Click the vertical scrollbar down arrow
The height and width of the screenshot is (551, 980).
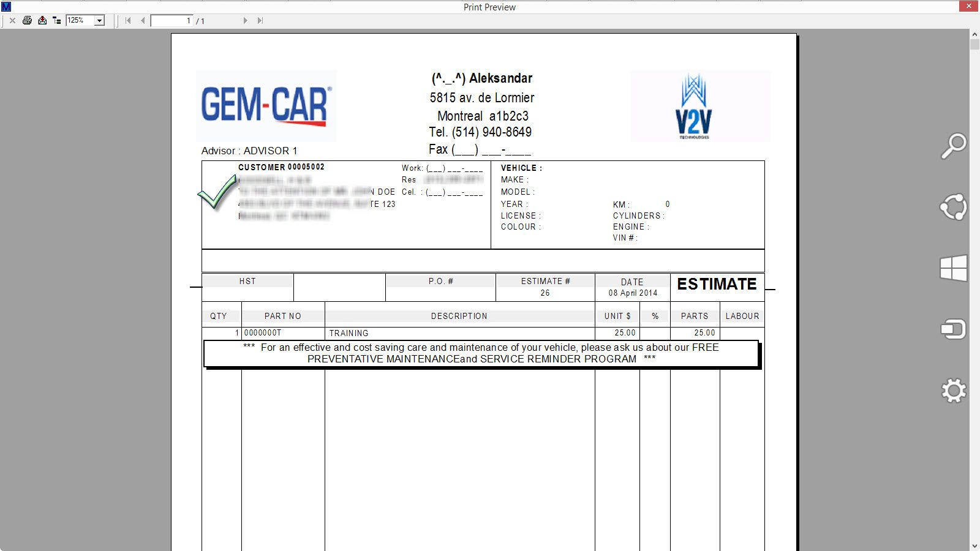point(974,545)
